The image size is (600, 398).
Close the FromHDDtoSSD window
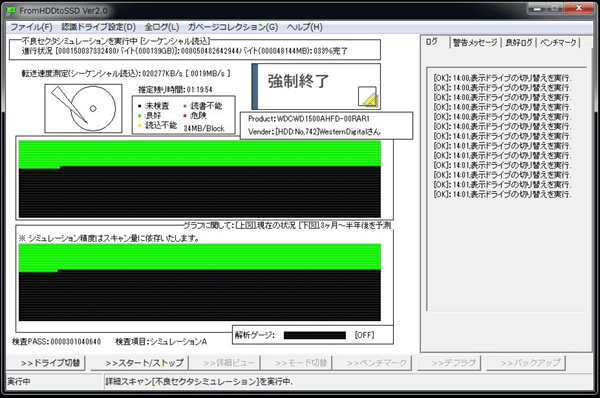tap(579, 8)
